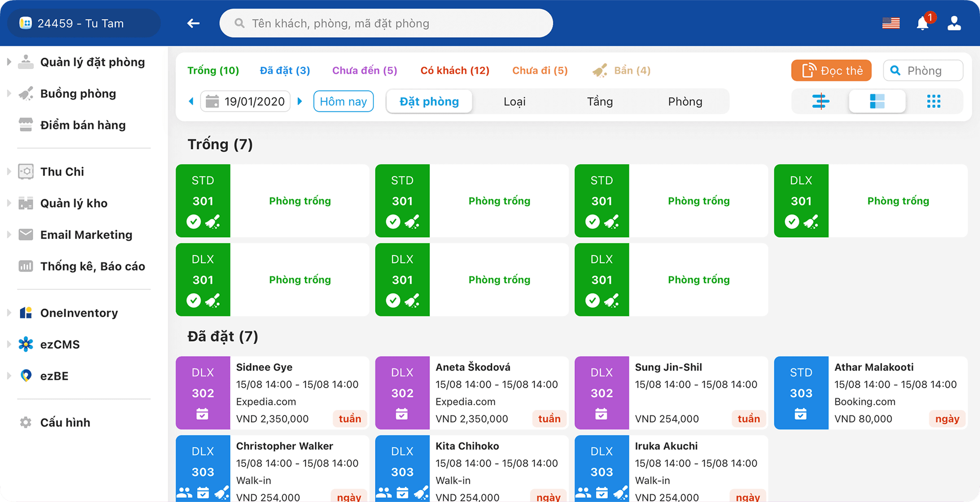Click the hotel logo beside 24459 - Tu Tam
This screenshot has height=502, width=980.
pos(25,23)
